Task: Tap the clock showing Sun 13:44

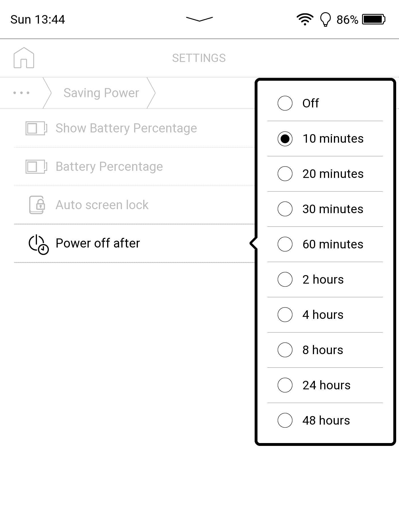Action: tap(38, 20)
